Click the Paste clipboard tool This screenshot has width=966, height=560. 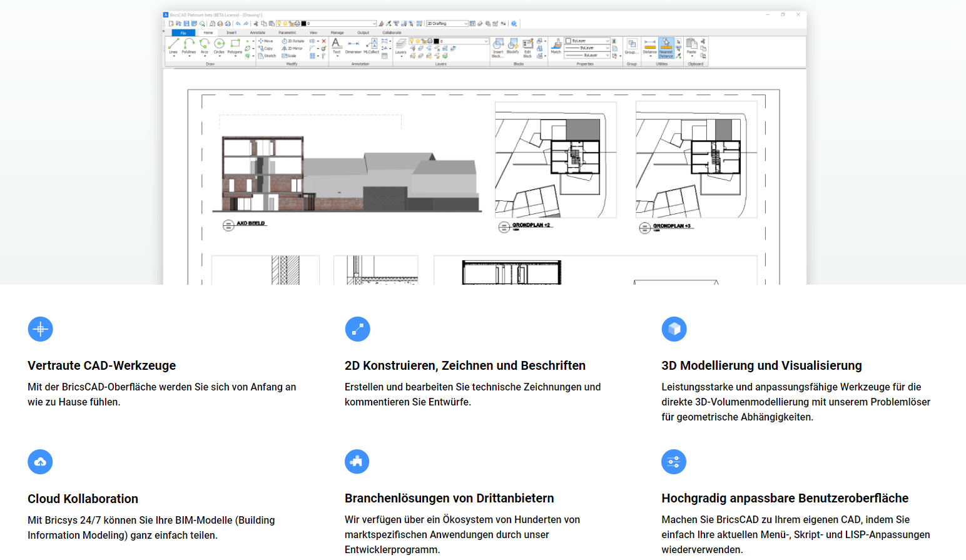(x=691, y=46)
